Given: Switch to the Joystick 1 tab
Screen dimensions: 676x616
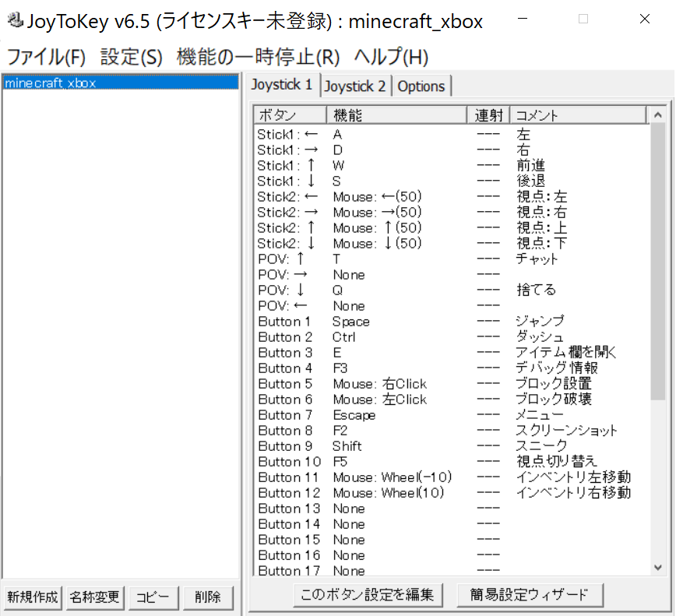Looking at the screenshot, I should point(281,84).
